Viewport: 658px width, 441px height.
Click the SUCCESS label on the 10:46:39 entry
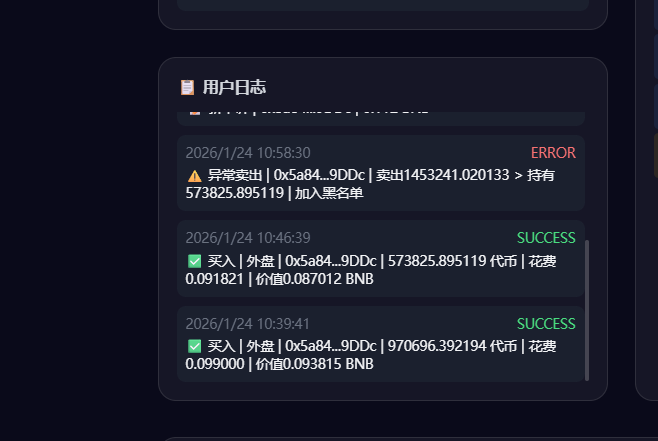point(546,238)
